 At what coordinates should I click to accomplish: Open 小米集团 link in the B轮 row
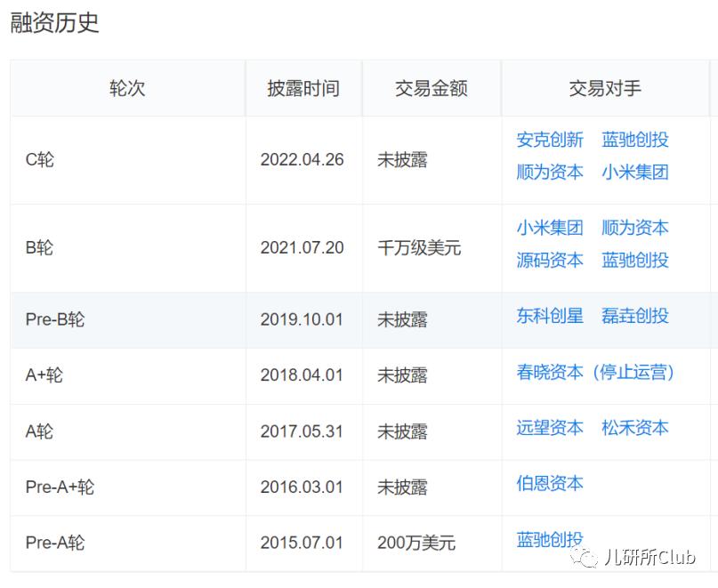(550, 228)
